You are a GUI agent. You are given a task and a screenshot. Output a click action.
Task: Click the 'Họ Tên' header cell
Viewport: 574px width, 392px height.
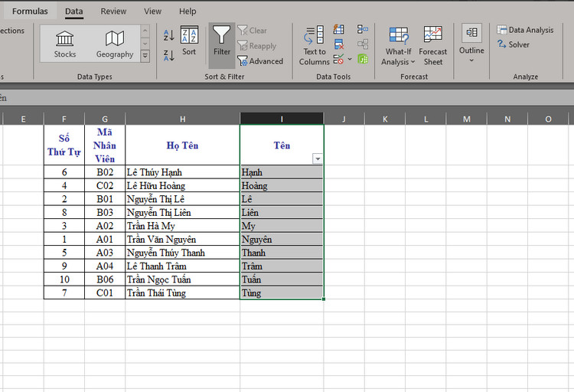tap(182, 145)
